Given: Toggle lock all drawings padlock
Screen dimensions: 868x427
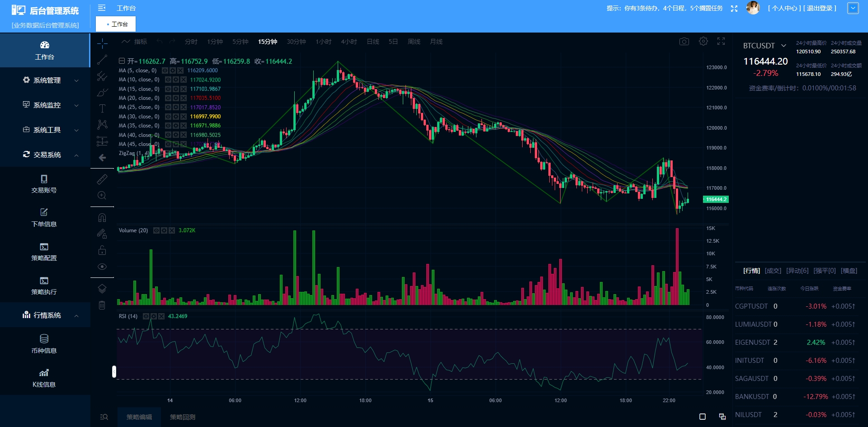Looking at the screenshot, I should pos(102,250).
